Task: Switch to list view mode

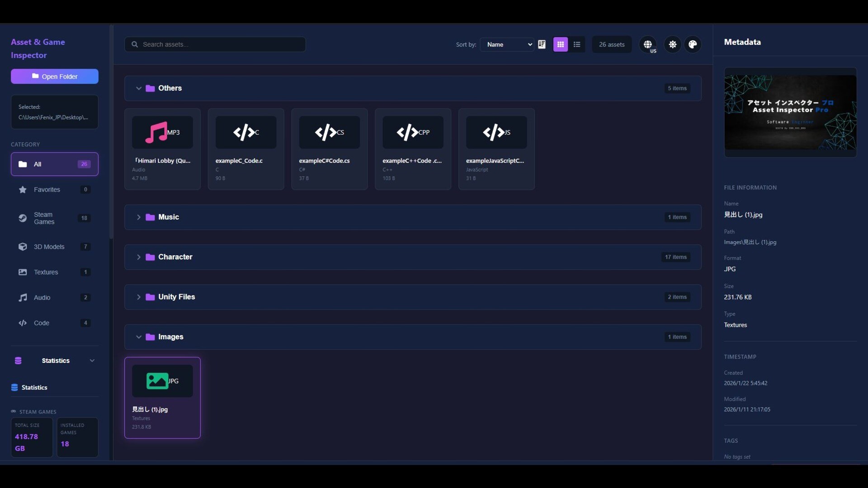Action: 577,44
